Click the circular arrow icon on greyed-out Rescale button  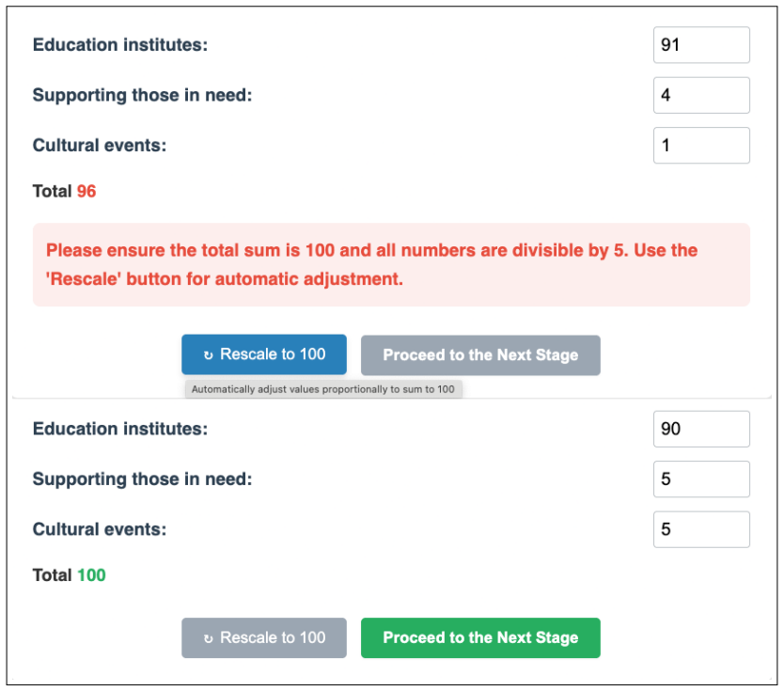(x=209, y=638)
